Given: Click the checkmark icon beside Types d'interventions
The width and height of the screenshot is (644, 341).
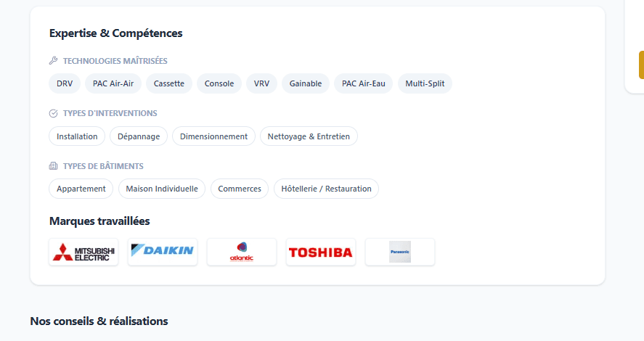Looking at the screenshot, I should tap(53, 113).
